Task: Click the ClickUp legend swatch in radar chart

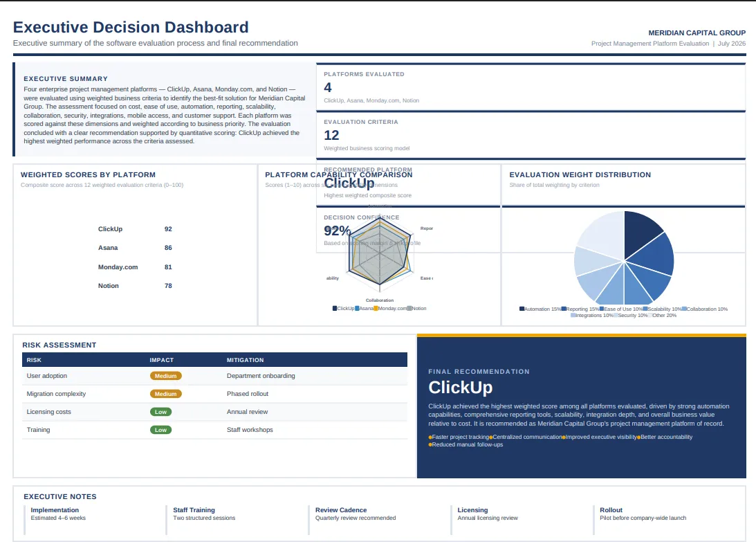Action: pos(335,309)
